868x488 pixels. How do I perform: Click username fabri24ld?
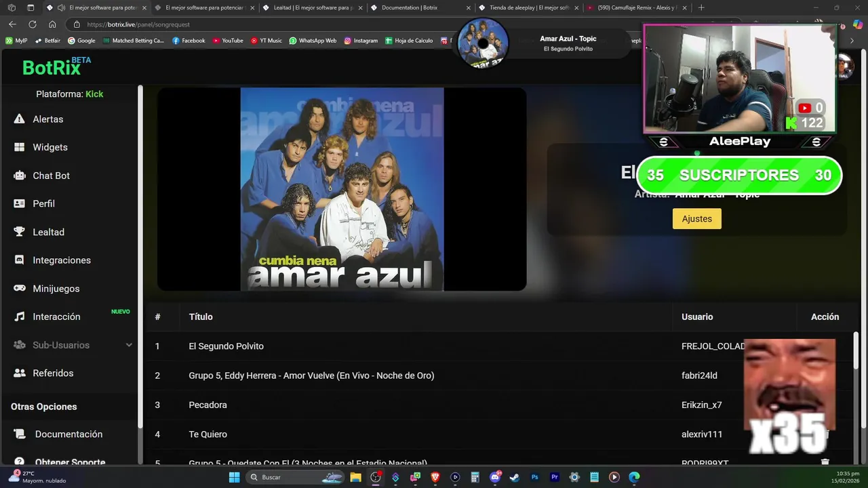click(x=699, y=375)
